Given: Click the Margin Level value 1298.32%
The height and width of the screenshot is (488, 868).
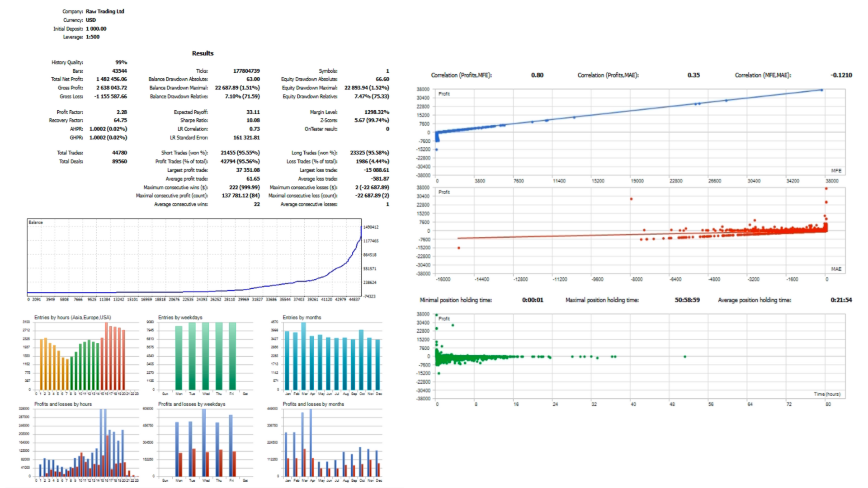Looking at the screenshot, I should point(377,112).
